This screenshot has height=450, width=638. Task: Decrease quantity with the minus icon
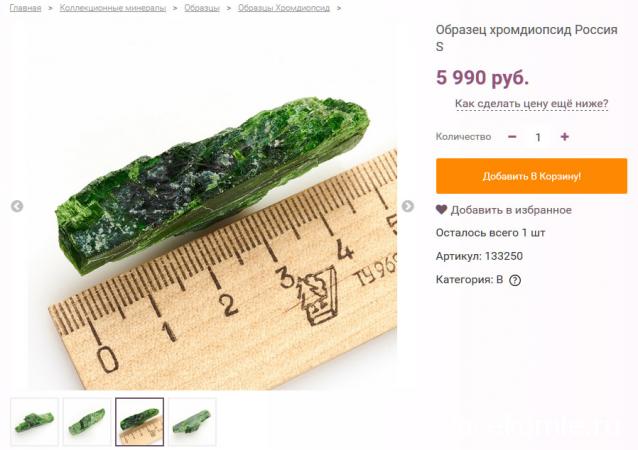[x=512, y=137]
